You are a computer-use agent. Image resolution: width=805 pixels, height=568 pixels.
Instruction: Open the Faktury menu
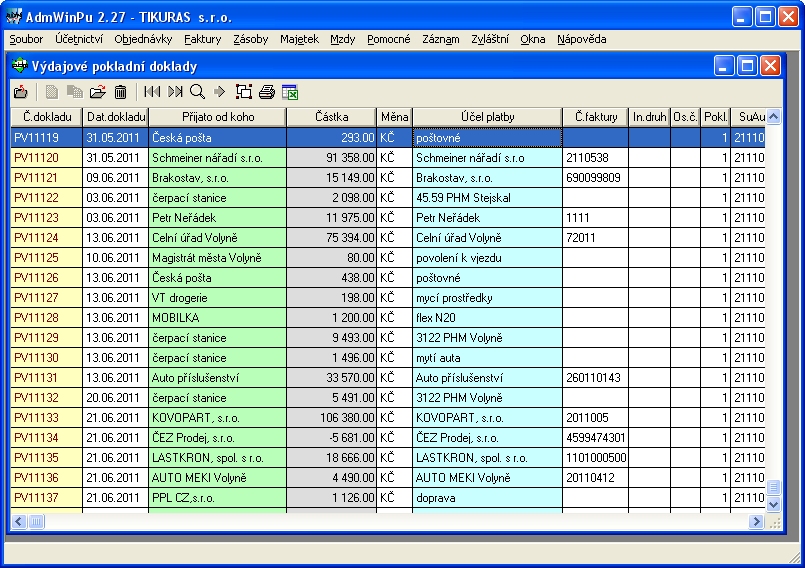click(203, 39)
